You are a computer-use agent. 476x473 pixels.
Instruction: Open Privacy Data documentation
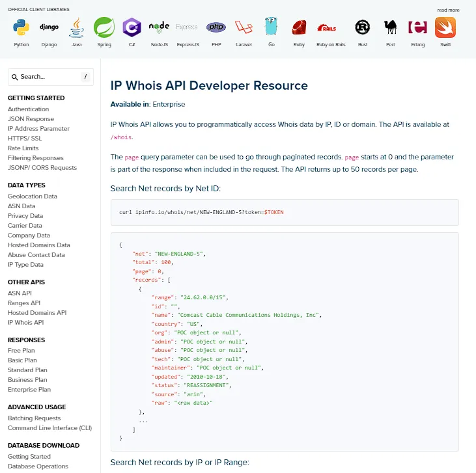(x=25, y=215)
